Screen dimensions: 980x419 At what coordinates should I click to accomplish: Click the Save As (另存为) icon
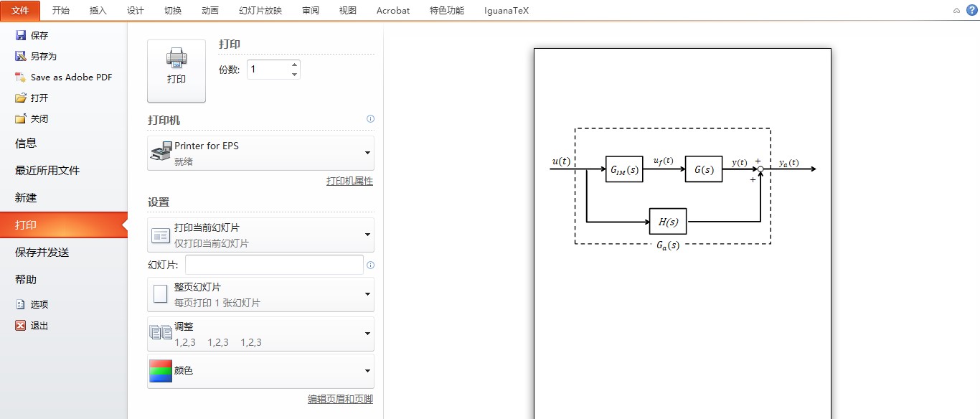point(21,56)
